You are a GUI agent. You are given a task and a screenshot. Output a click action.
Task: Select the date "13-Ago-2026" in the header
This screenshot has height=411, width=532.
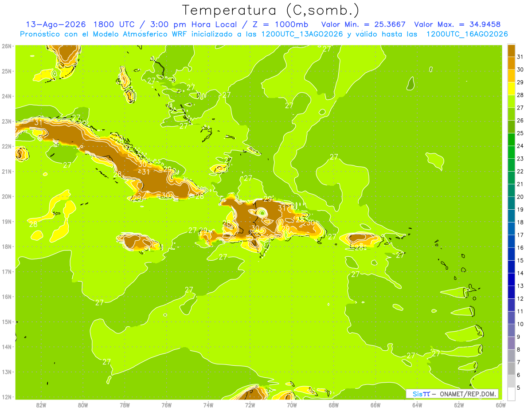coord(55,24)
